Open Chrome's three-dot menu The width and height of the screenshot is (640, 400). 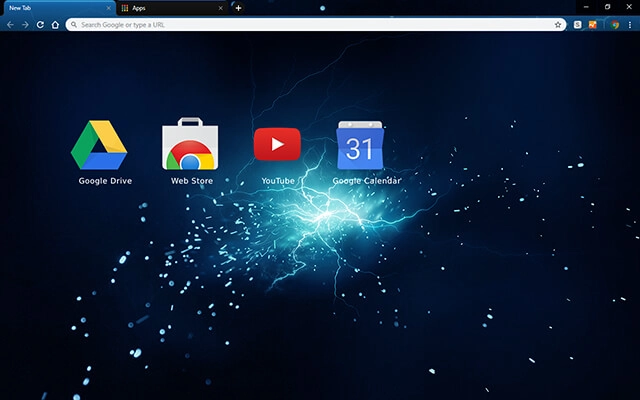(630, 25)
